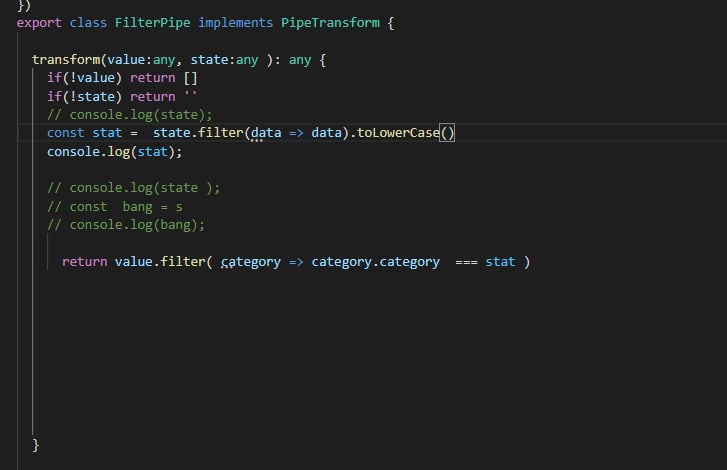Viewport: 727px width, 470px height.
Task: Click the opening brace after PipeTransform
Action: [391, 23]
